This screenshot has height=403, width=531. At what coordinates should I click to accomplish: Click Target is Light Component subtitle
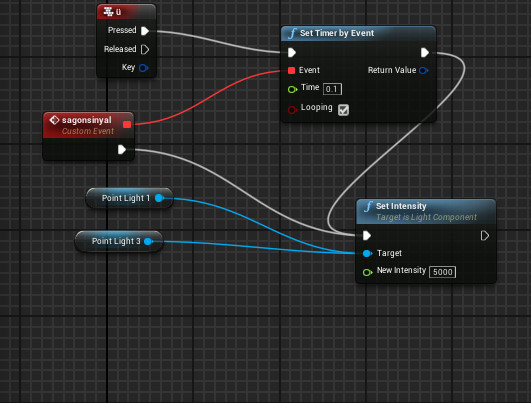[426, 217]
